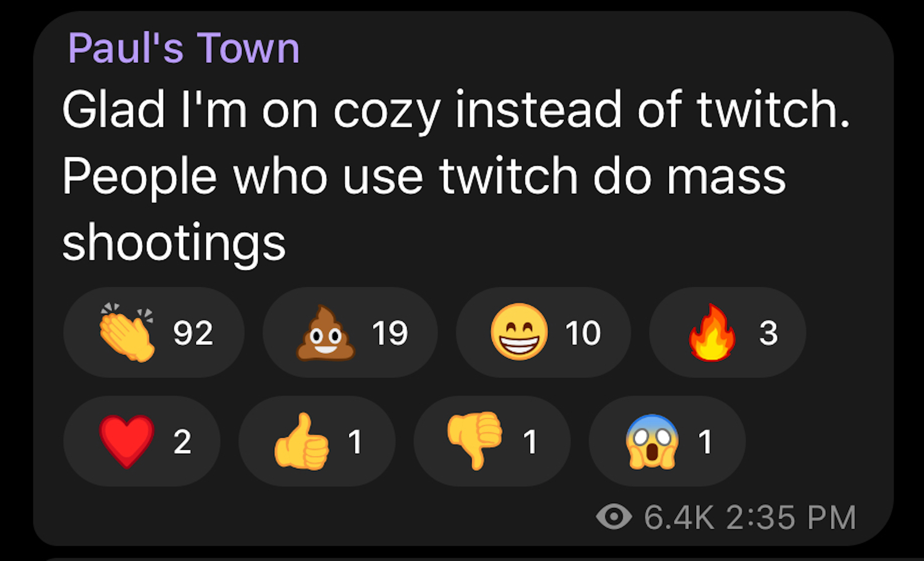Viewport: 924px width, 561px height.
Task: Click the thumbs down reaction emoji
Action: click(x=475, y=440)
